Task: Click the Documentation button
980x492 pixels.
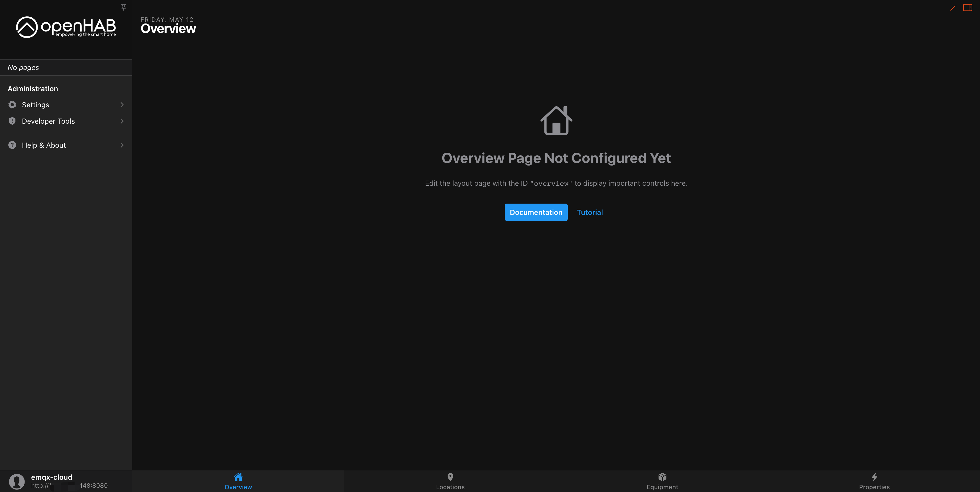Action: (536, 212)
